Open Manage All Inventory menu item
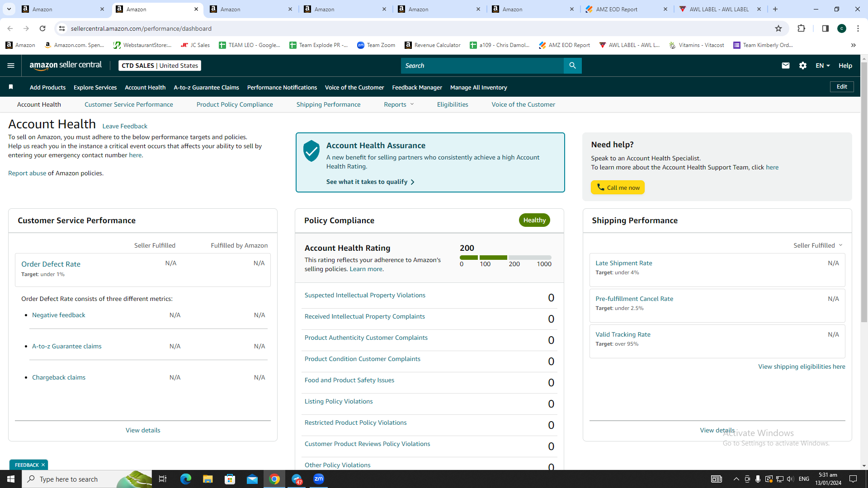868x488 pixels. coord(478,87)
